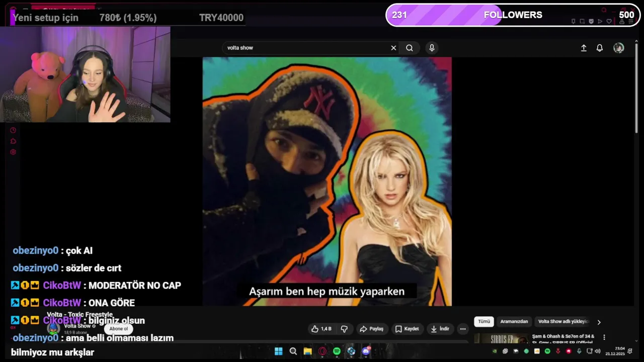Image resolution: width=644 pixels, height=362 pixels.
Task: Open the clock showing 23:04
Action: [615, 351]
